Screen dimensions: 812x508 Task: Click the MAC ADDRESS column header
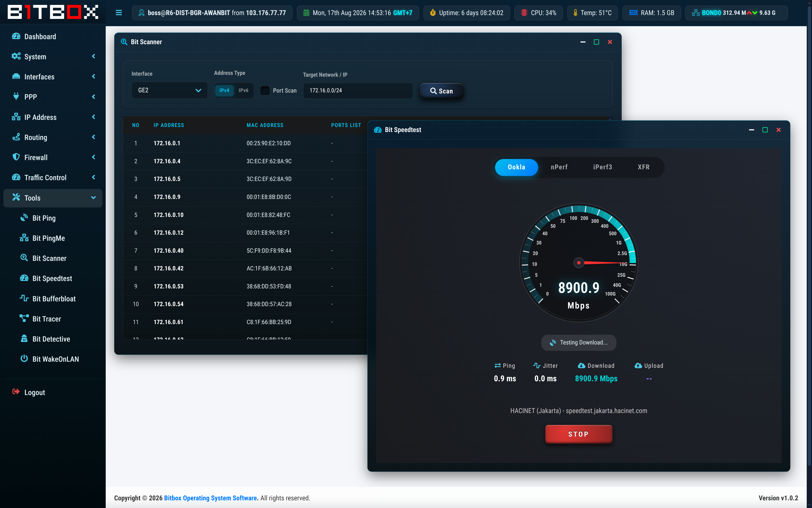[x=265, y=125]
